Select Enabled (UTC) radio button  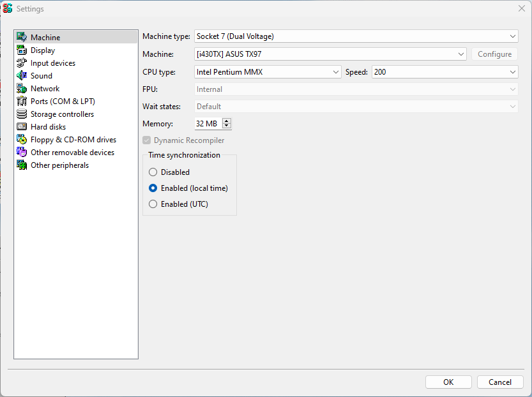click(x=153, y=204)
